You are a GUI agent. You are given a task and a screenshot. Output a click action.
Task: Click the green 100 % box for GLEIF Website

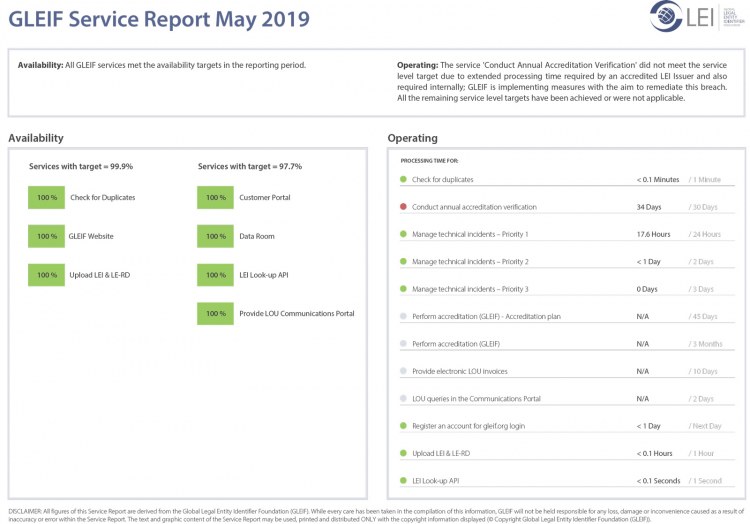(x=46, y=236)
